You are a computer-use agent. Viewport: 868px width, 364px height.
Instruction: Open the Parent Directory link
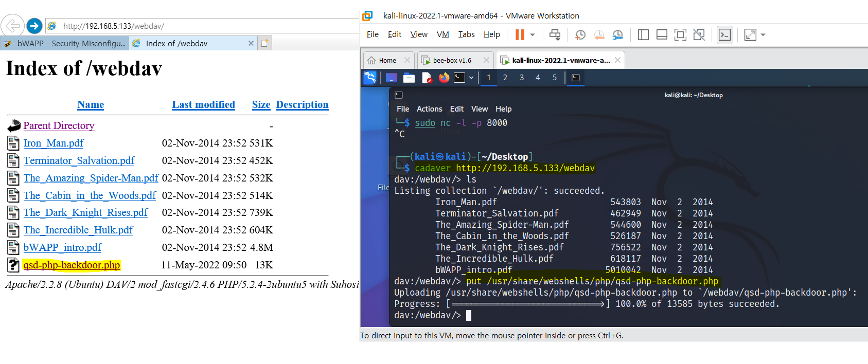[59, 125]
